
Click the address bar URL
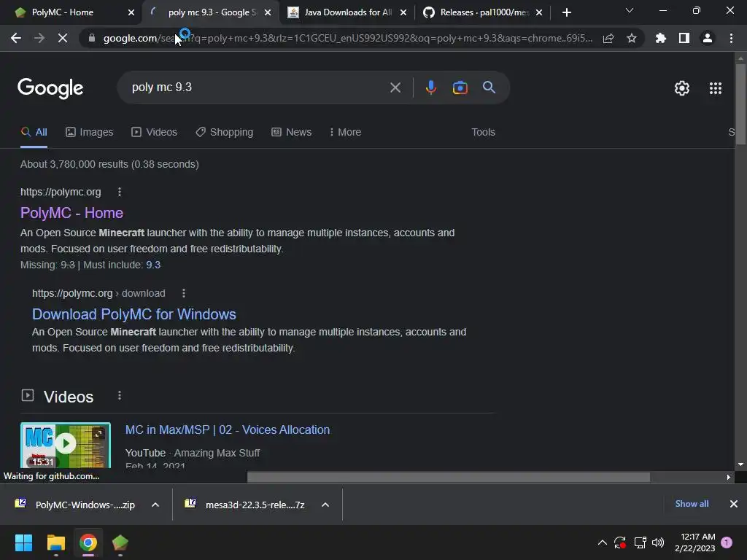pos(348,38)
